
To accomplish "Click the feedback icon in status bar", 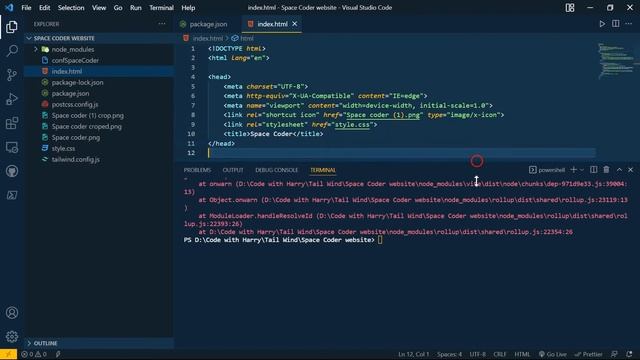I will 614,354.
